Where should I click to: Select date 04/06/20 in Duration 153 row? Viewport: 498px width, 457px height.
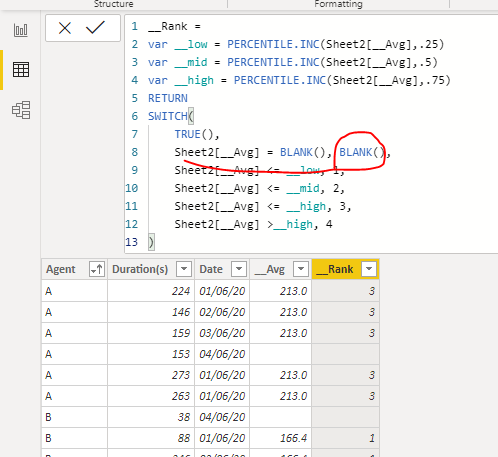pyautogui.click(x=222, y=354)
